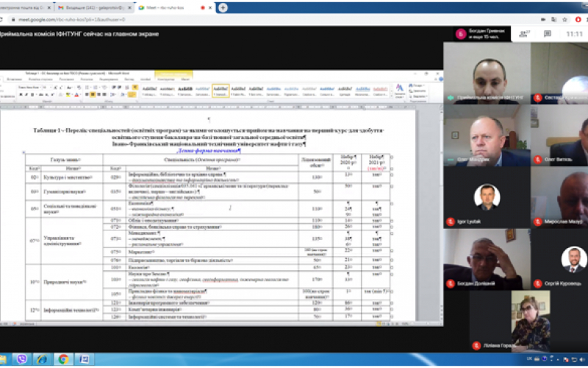Select Богдан Долішній video tile
The width and height of the screenshot is (588, 368).
coord(487,259)
